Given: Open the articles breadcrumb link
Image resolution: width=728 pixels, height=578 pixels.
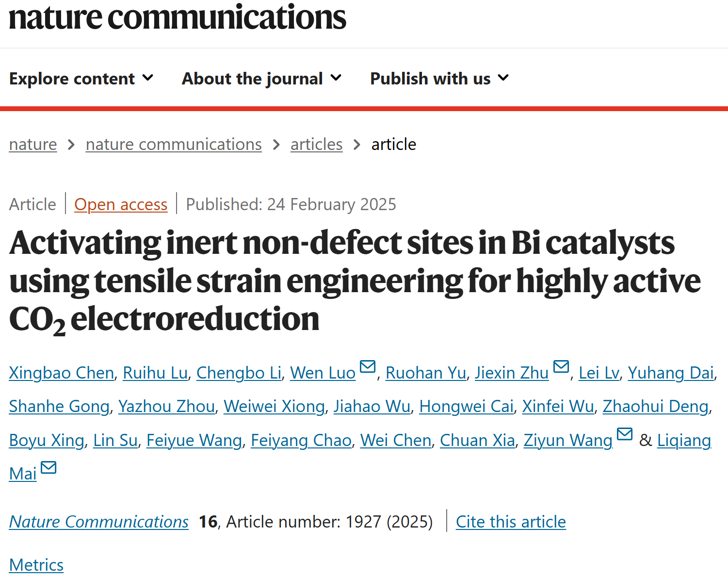Looking at the screenshot, I should click(317, 145).
